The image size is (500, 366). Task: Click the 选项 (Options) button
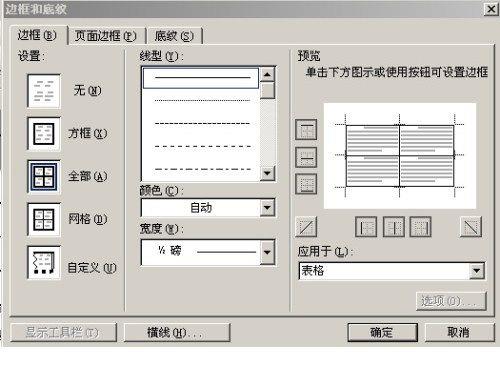451,301
